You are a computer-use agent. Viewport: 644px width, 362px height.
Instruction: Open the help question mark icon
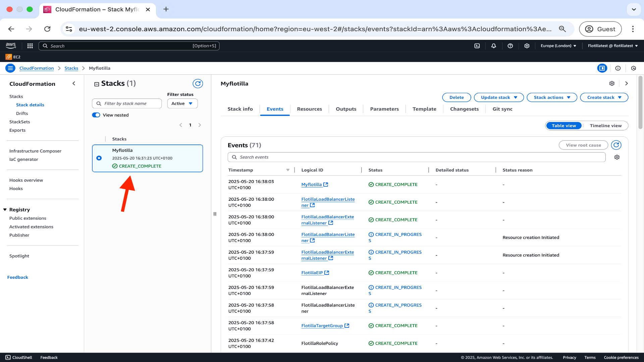(510, 46)
